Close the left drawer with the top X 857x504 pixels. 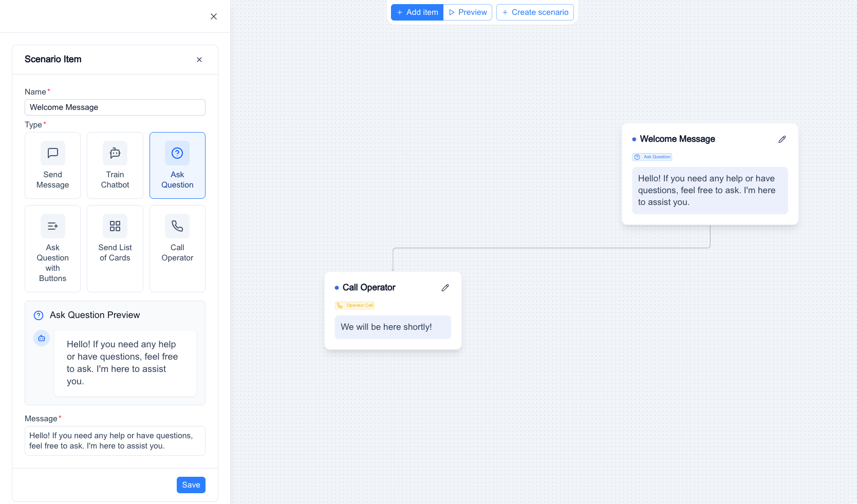coord(214,16)
